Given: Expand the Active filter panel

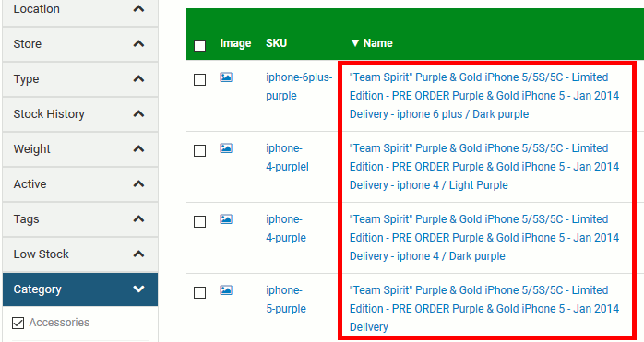Looking at the screenshot, I should point(80,184).
